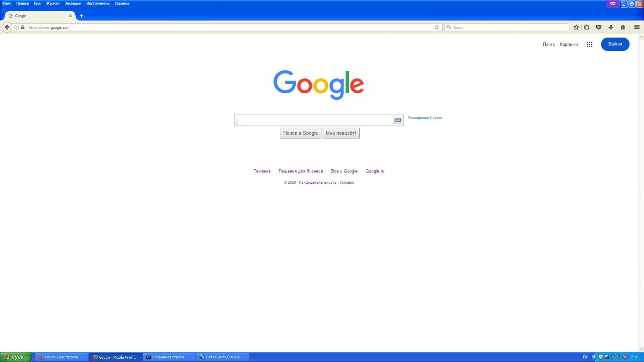This screenshot has height=362, width=644.
Task: Select the Google browser tab
Action: 40,16
